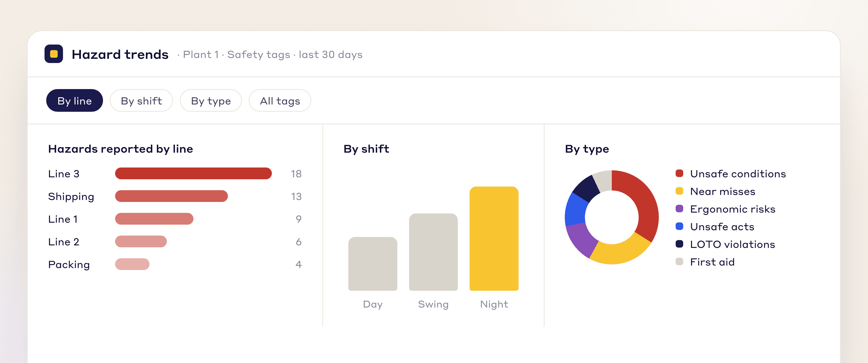868x363 pixels.
Task: Click the Hazard trends title
Action: pos(120,54)
